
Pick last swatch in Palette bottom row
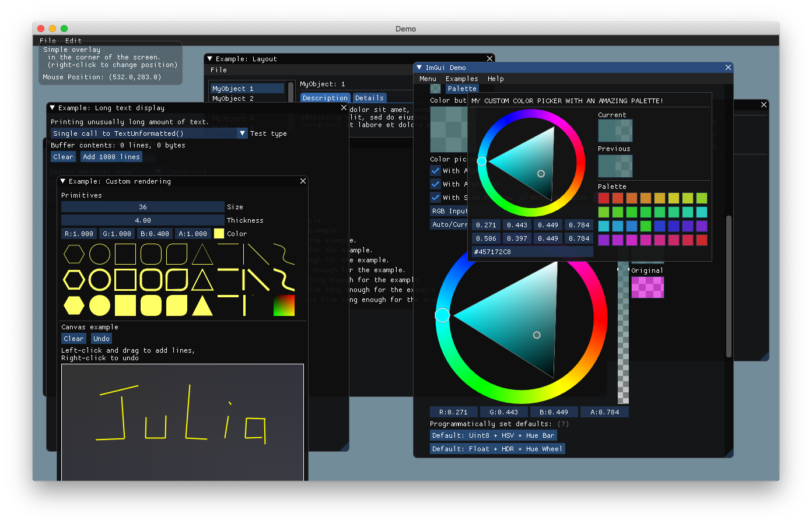(x=702, y=240)
